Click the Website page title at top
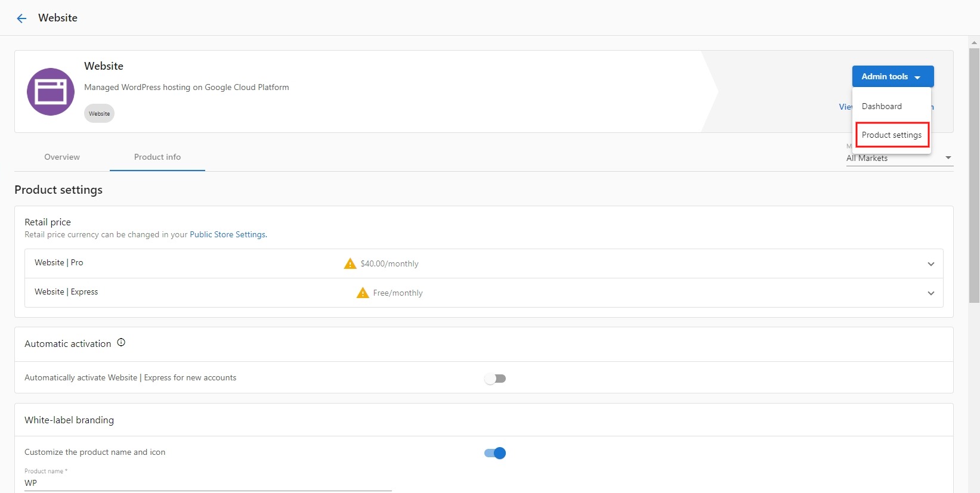The width and height of the screenshot is (980, 493). pos(58,18)
